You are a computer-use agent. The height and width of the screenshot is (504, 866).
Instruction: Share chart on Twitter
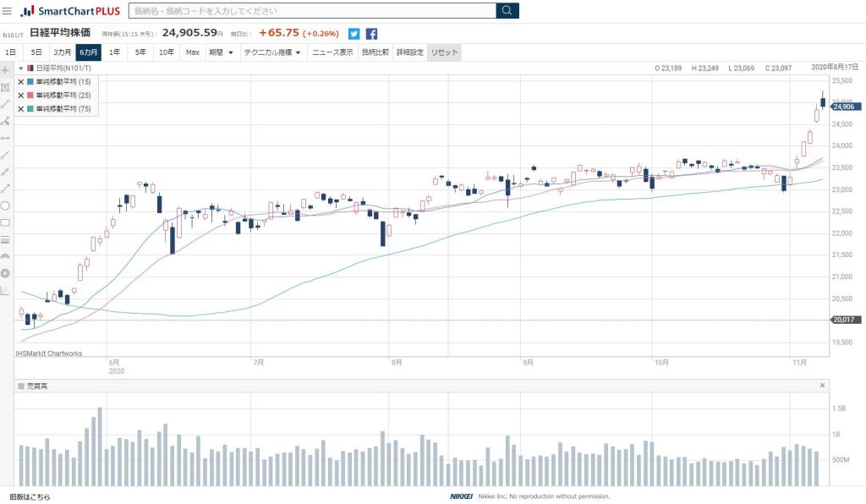coord(354,34)
